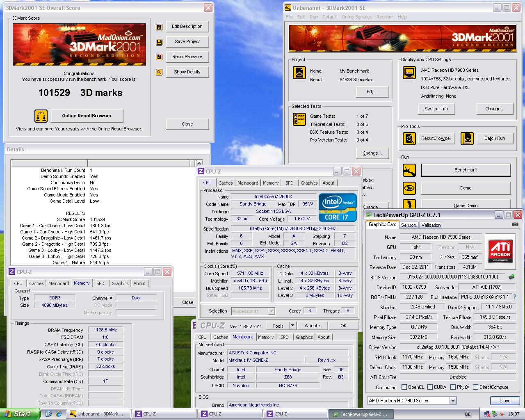525x420 pixels.
Task: Click the Bus Interface question mark icon
Action: coord(515,297)
